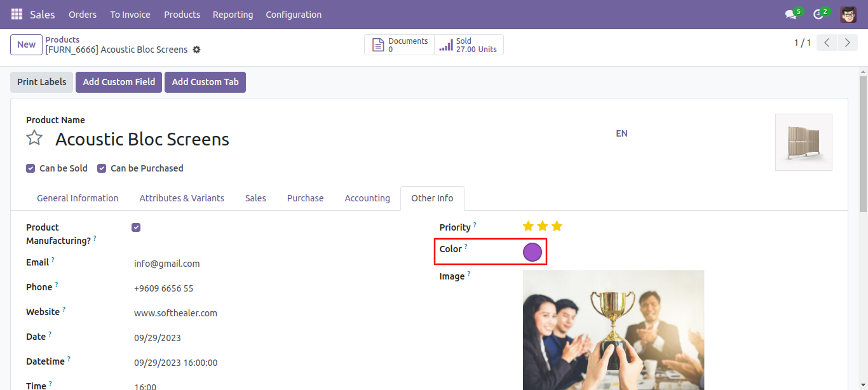
Task: Open the Configuration menu
Action: click(294, 14)
